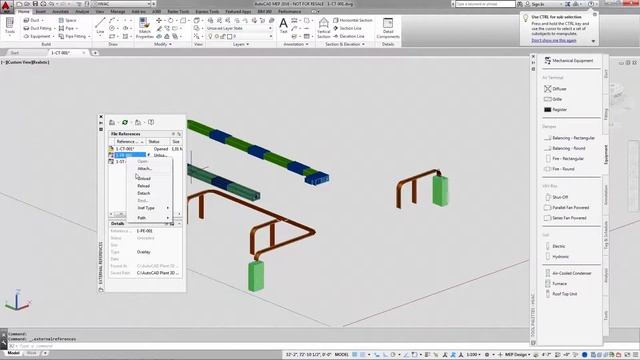Open the AutoCAD application menu logo
The width and height of the screenshot is (640, 360).
click(5, 6)
